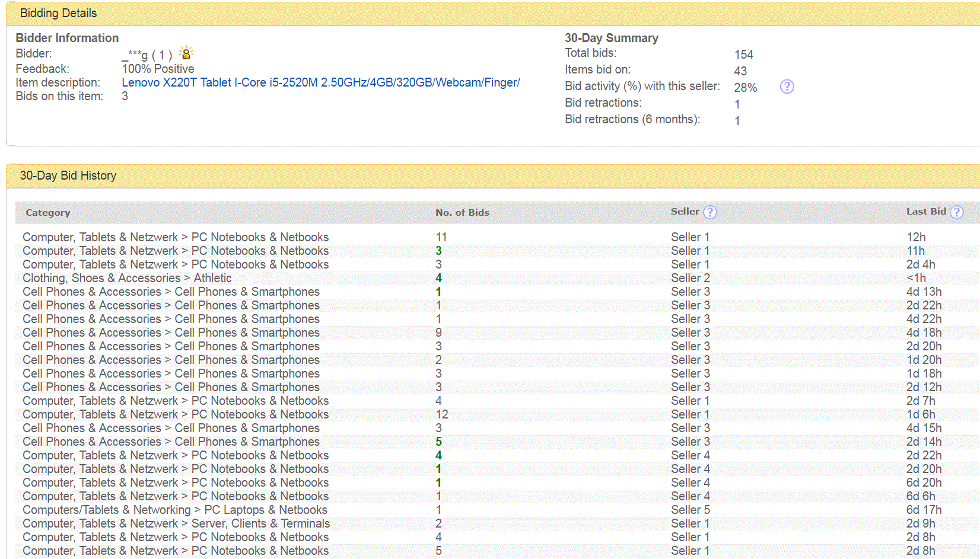Viewport: 980px width, 559px height.
Task: Select the Server, Clients & Terminals category row
Action: (176, 523)
